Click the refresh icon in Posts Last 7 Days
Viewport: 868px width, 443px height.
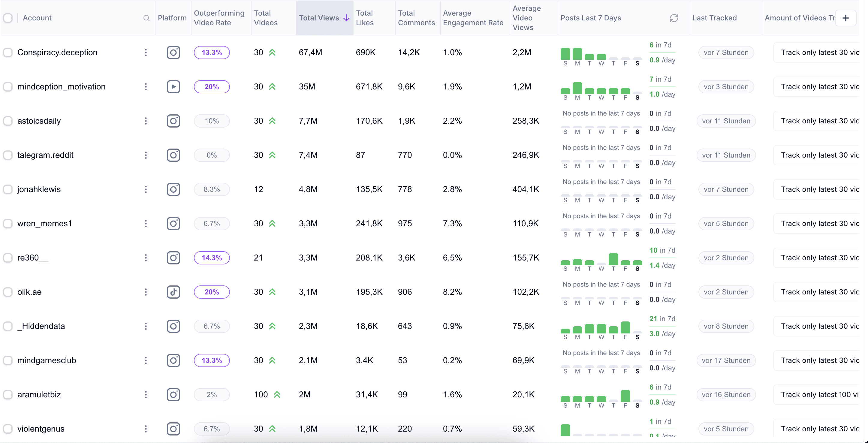(x=674, y=18)
